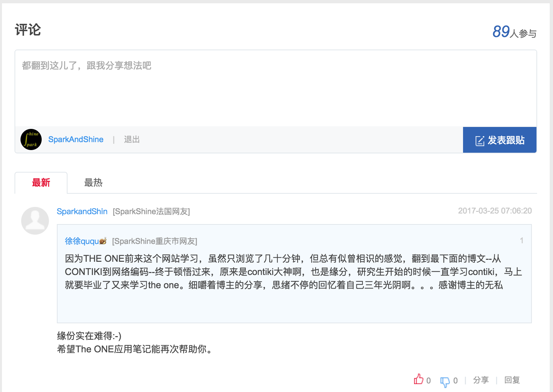Click the 回复 reply option
The image size is (553, 392).
pyautogui.click(x=512, y=380)
